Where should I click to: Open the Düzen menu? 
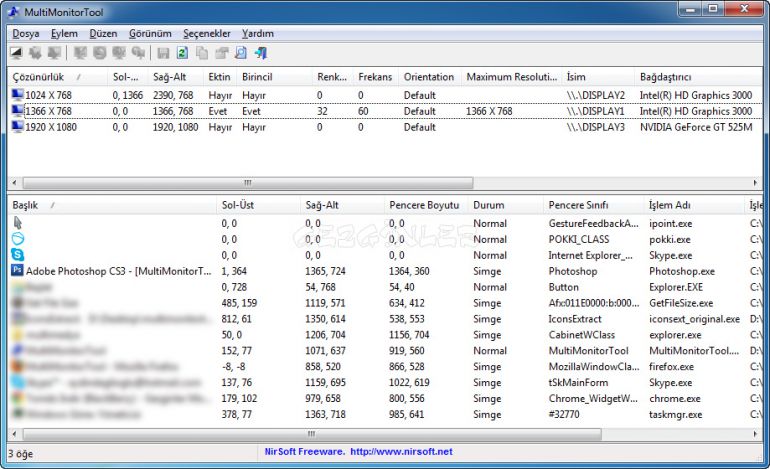coord(103,33)
